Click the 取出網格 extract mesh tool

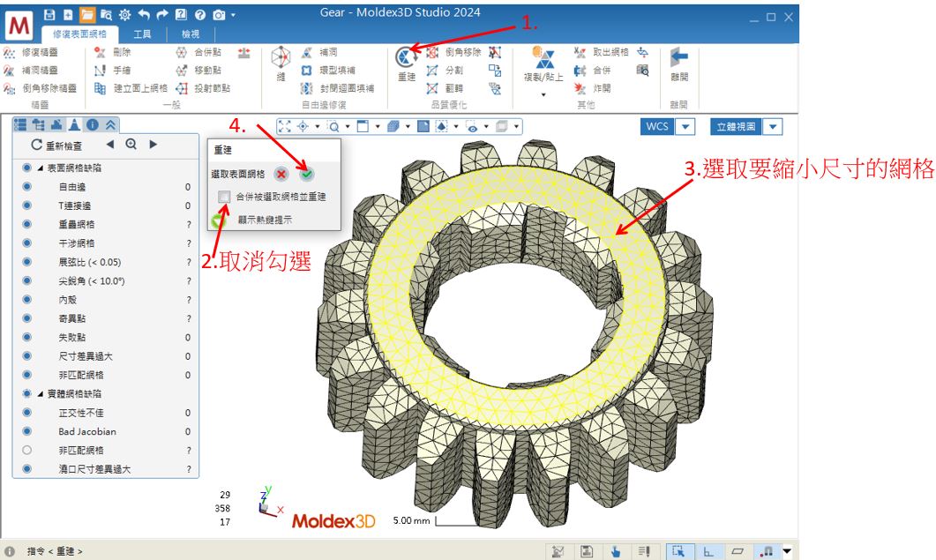(x=602, y=53)
